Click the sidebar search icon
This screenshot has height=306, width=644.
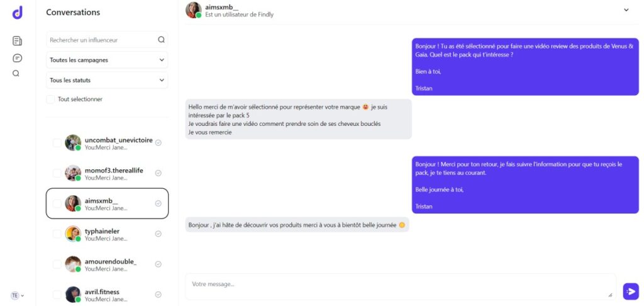(16, 73)
